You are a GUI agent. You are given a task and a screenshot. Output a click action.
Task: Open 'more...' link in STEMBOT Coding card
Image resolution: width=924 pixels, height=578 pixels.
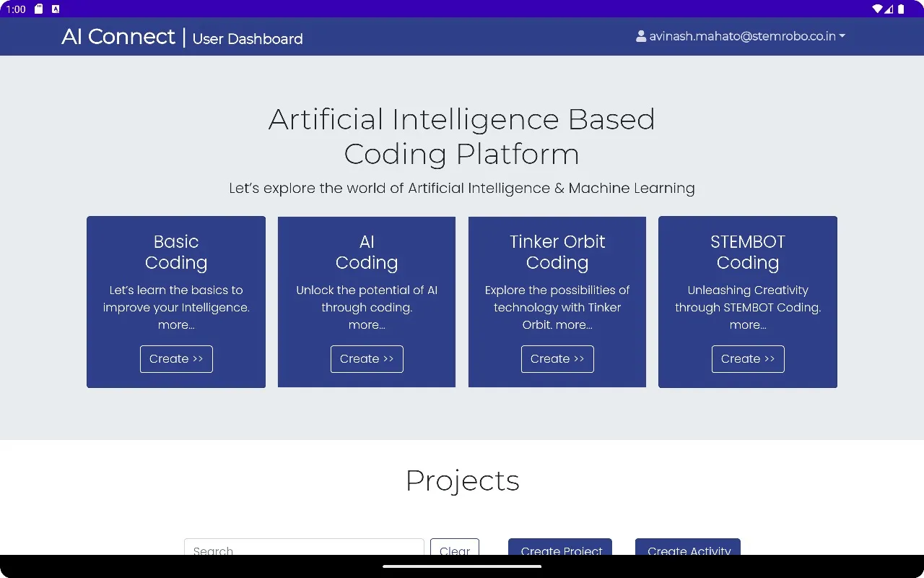point(748,325)
